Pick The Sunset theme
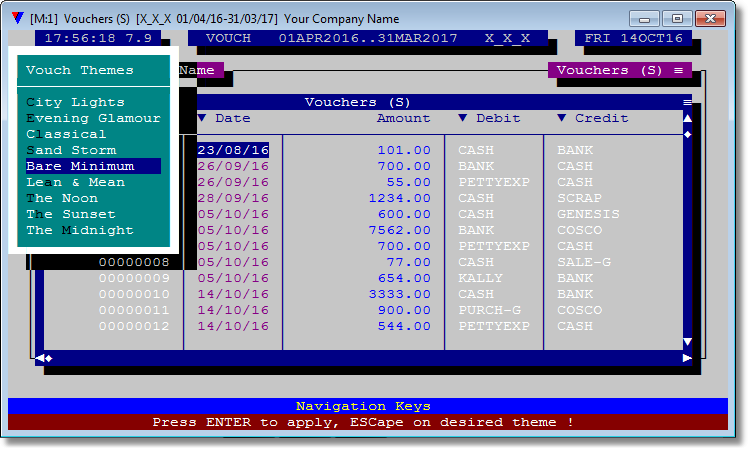 click(x=71, y=214)
